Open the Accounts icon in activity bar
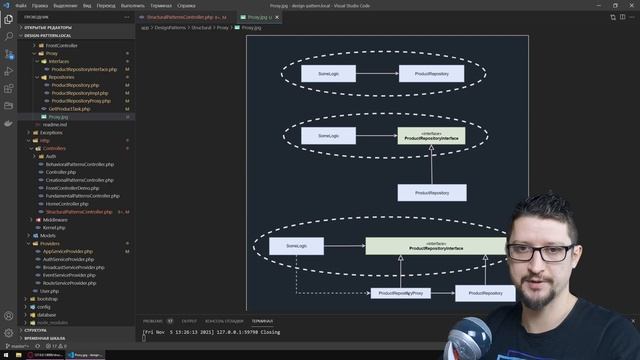Screen dimensions: 640x360 pos(9,316)
